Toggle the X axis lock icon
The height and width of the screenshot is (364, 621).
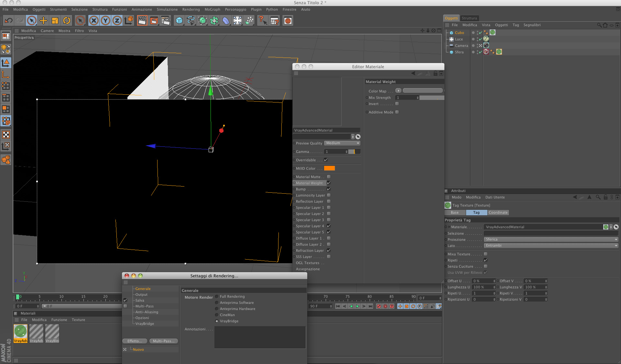(x=94, y=21)
